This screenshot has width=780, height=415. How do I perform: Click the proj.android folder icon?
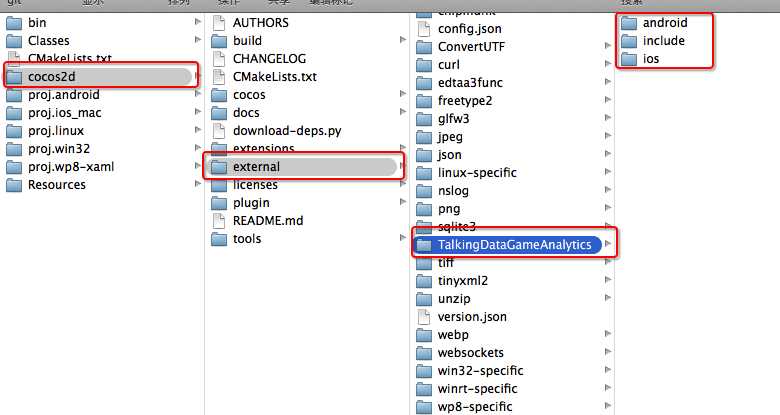pos(14,95)
